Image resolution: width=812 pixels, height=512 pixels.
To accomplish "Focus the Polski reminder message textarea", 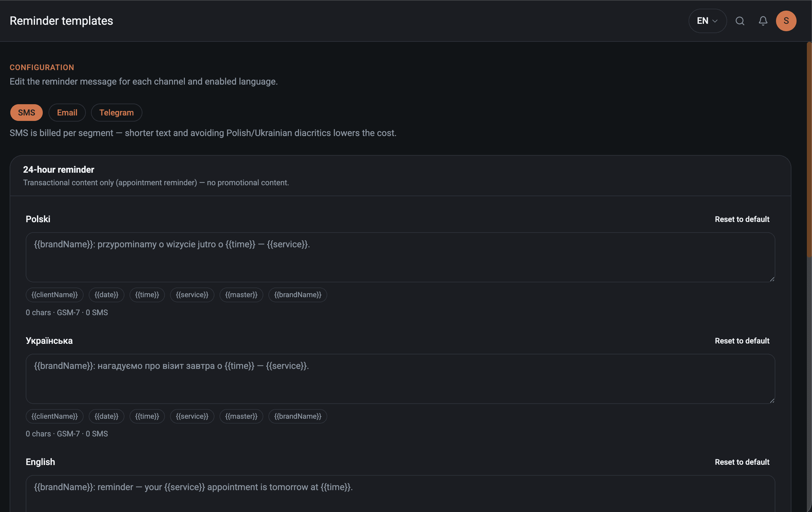I will 400,257.
